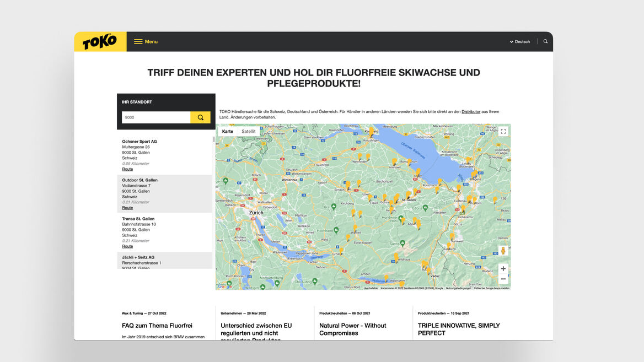644x362 pixels.
Task: Open Route link for Ochsner Sport AG
Action: coord(127,169)
